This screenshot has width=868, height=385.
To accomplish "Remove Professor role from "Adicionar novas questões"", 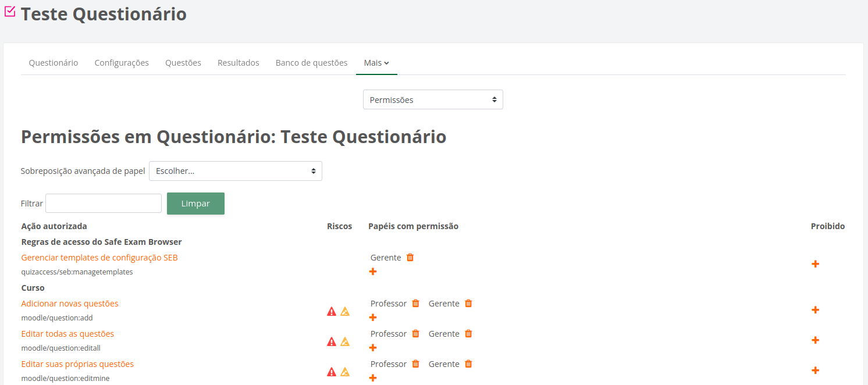I will tap(415, 303).
